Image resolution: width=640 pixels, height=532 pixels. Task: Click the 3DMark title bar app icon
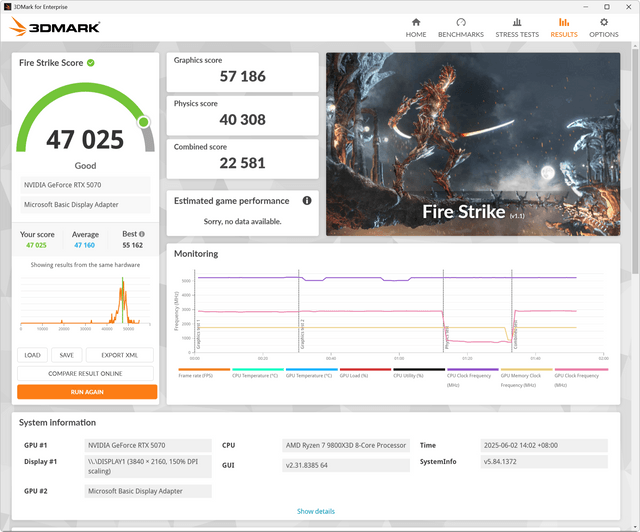[7, 7]
